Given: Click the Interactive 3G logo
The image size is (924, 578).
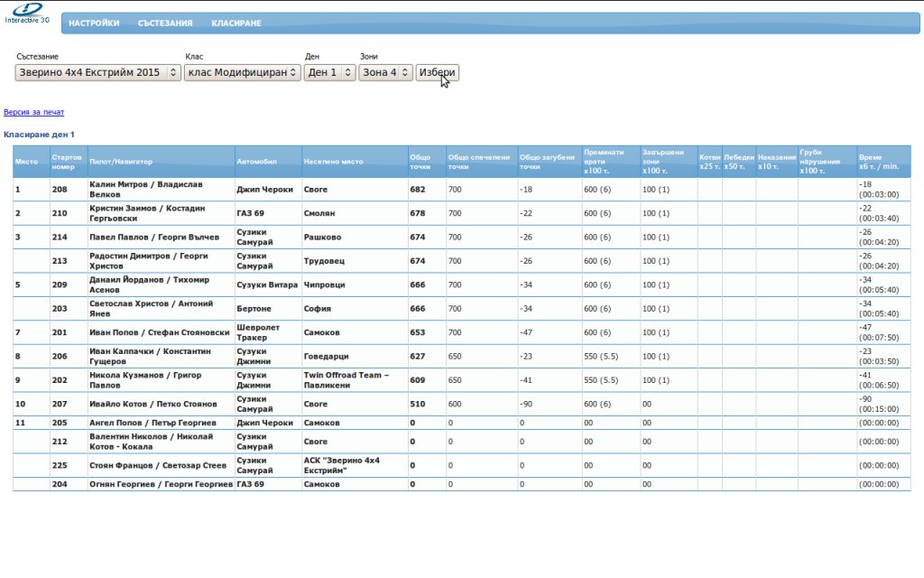Looking at the screenshot, I should point(27,13).
